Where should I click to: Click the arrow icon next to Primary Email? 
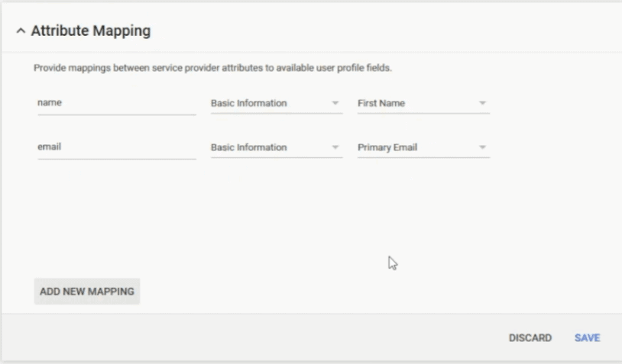click(482, 147)
